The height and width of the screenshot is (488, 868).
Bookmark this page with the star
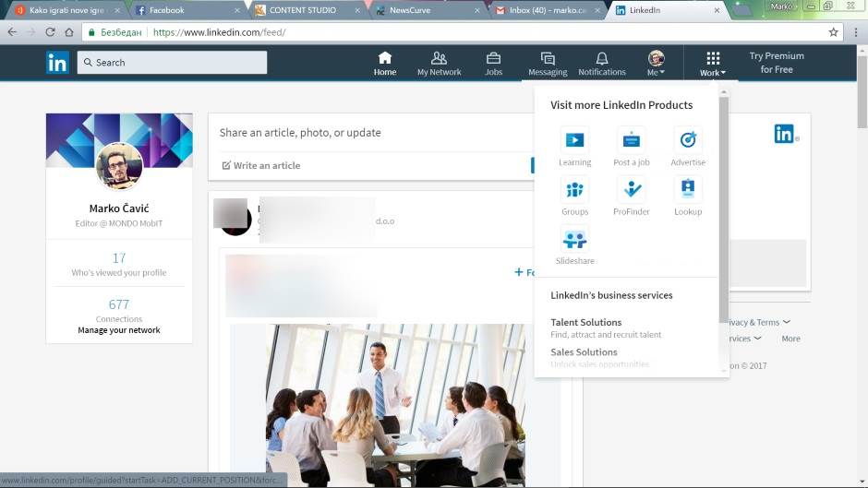(833, 32)
